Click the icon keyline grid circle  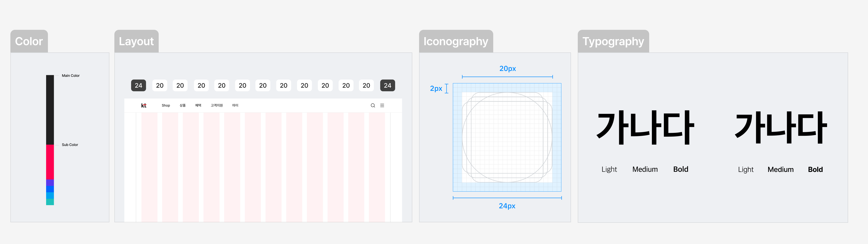[507, 138]
